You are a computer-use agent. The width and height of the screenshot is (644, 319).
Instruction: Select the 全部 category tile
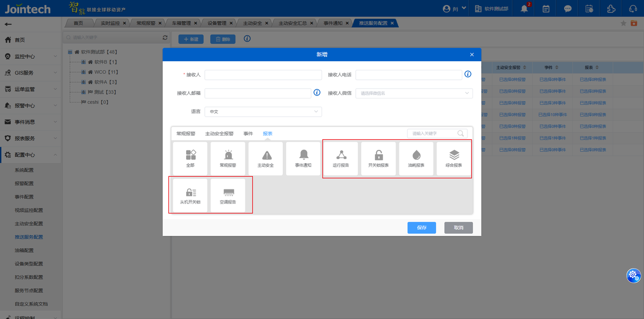(x=190, y=158)
